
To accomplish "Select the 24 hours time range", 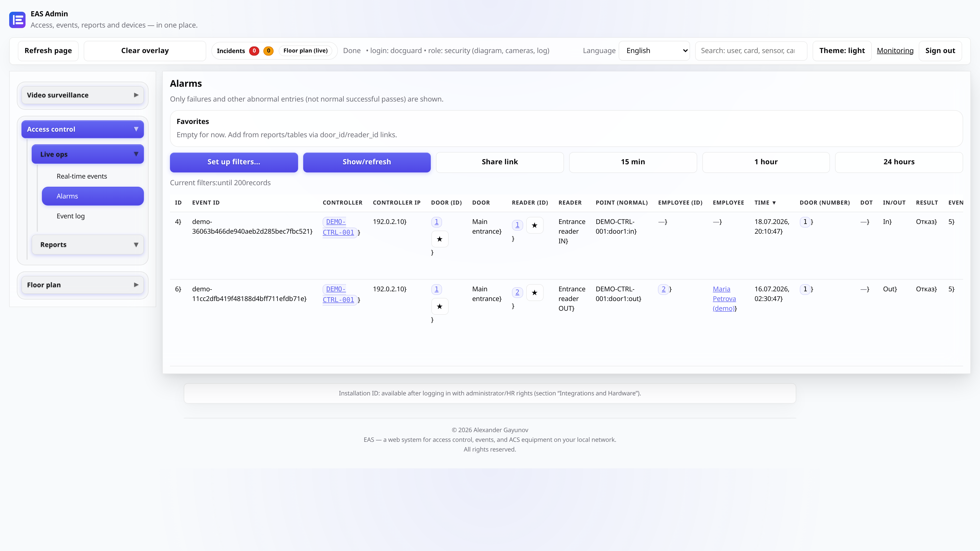I will point(899,162).
